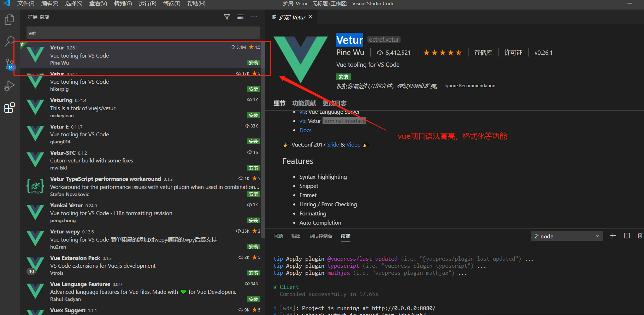Click the extension search field containing 'vet'
The width and height of the screenshot is (644, 315).
[x=143, y=33]
